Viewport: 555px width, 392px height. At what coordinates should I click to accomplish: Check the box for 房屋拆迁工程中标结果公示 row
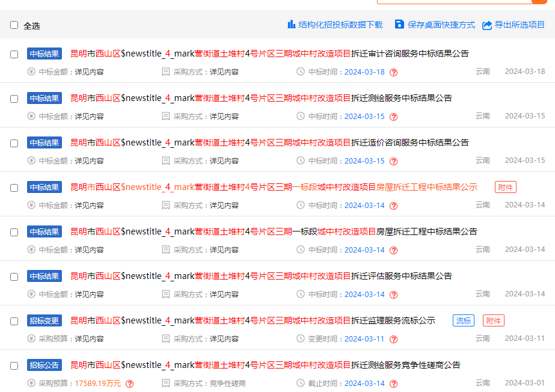14,188
